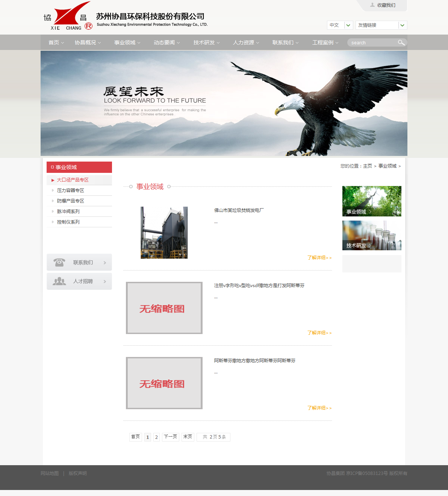Open the 佛山 power plant thumbnail image
Viewport: 448px width, 496px height.
[164, 233]
